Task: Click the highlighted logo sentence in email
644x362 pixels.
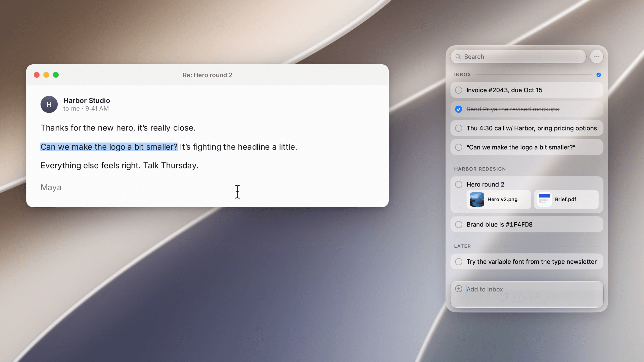Action: pyautogui.click(x=109, y=147)
